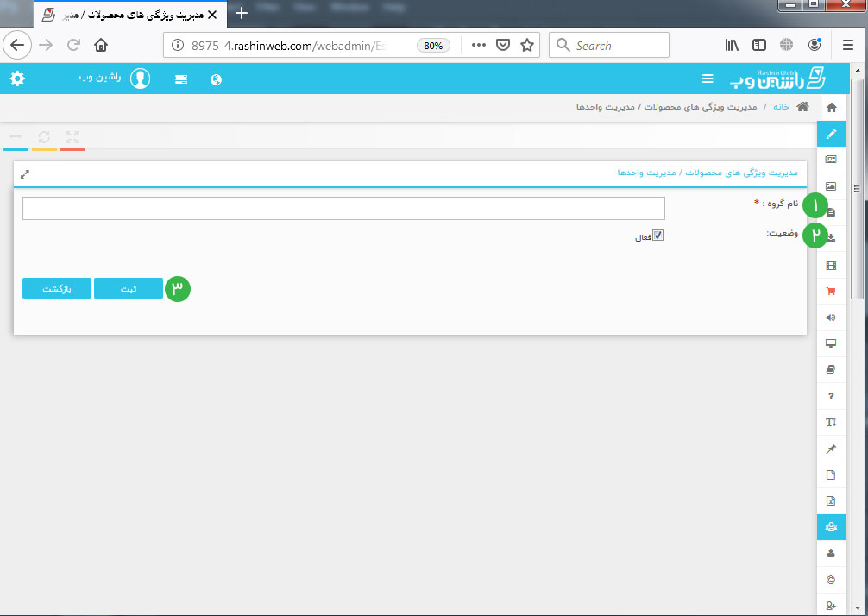Open the copyright sidebar icon

(831, 580)
